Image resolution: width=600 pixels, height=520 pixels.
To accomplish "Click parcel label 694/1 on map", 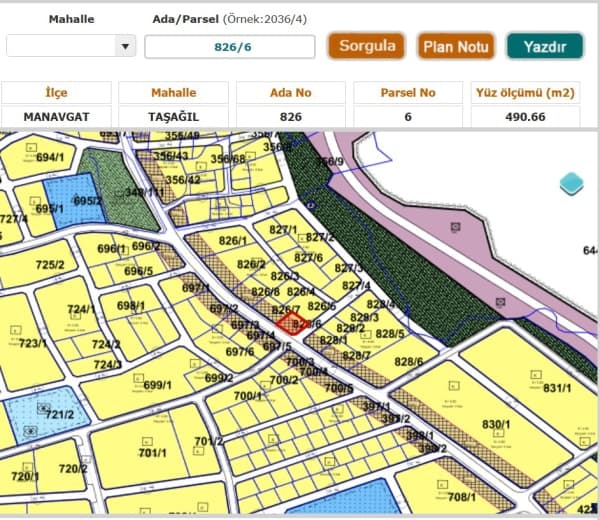I will tap(50, 157).
